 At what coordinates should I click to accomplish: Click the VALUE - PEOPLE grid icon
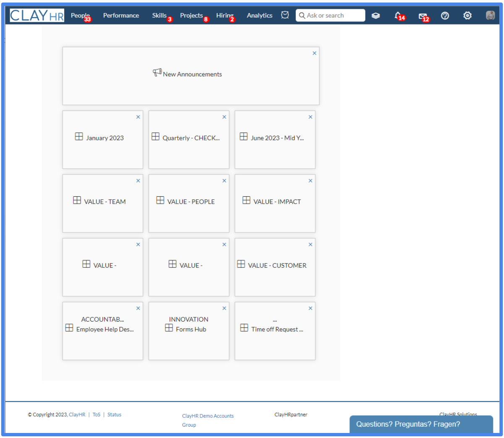(160, 200)
